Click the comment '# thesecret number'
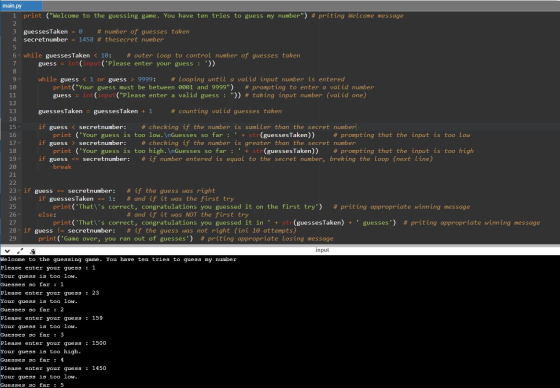 131,40
